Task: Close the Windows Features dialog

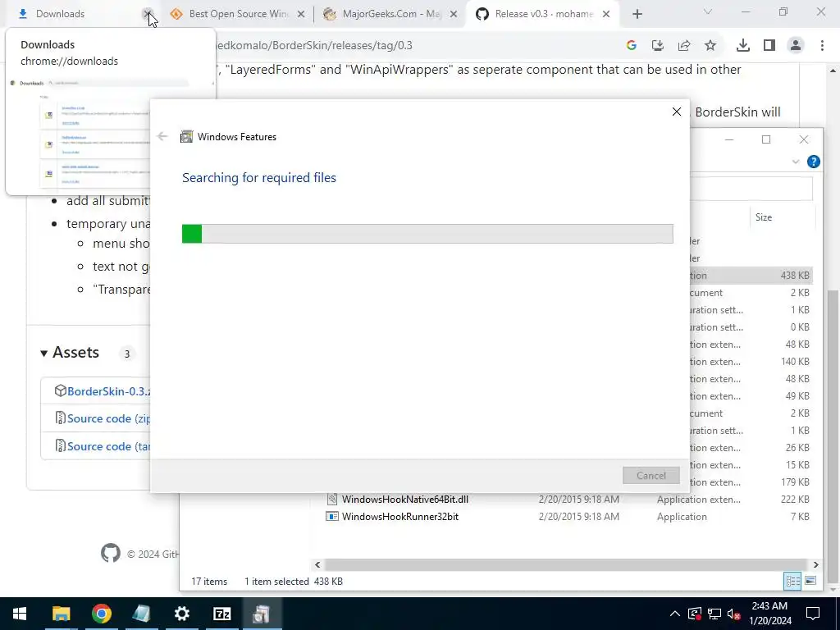Action: tap(677, 112)
